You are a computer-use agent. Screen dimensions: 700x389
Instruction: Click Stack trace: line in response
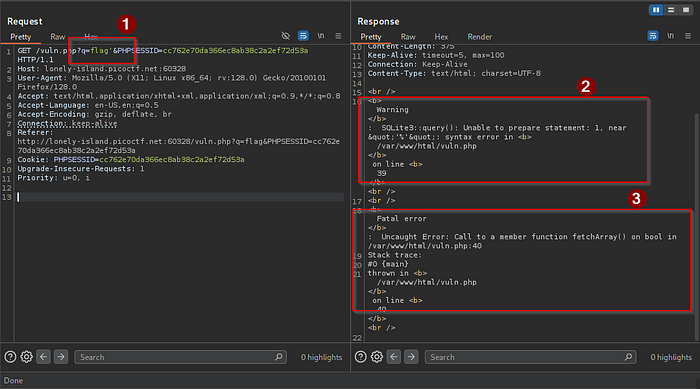(395, 255)
